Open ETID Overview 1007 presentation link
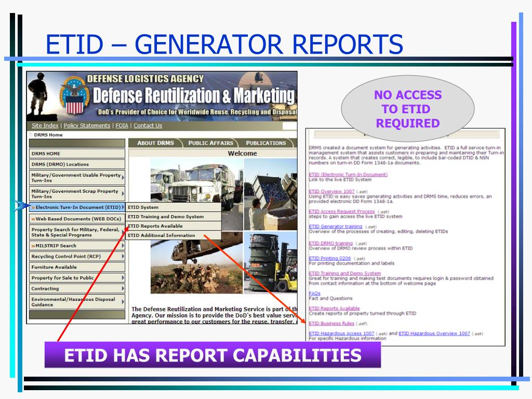The height and width of the screenshot is (399, 532). point(331,191)
